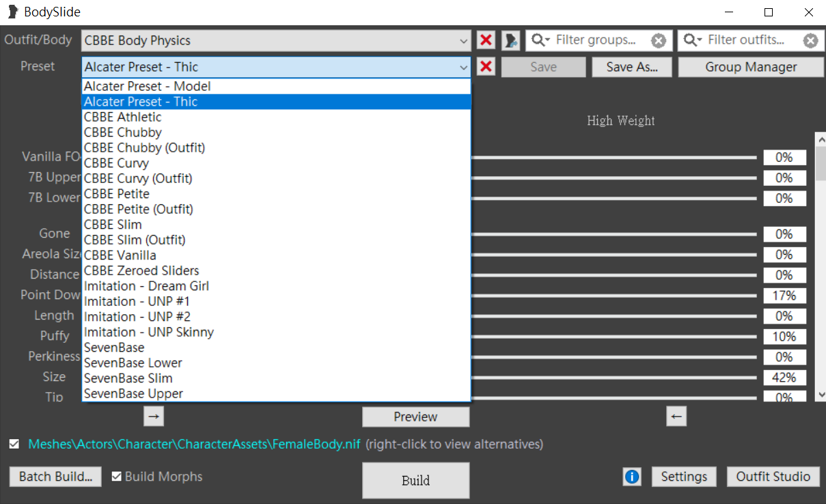Choose Alcater Preset - Thic in list
This screenshot has height=504, width=826.
pos(277,102)
